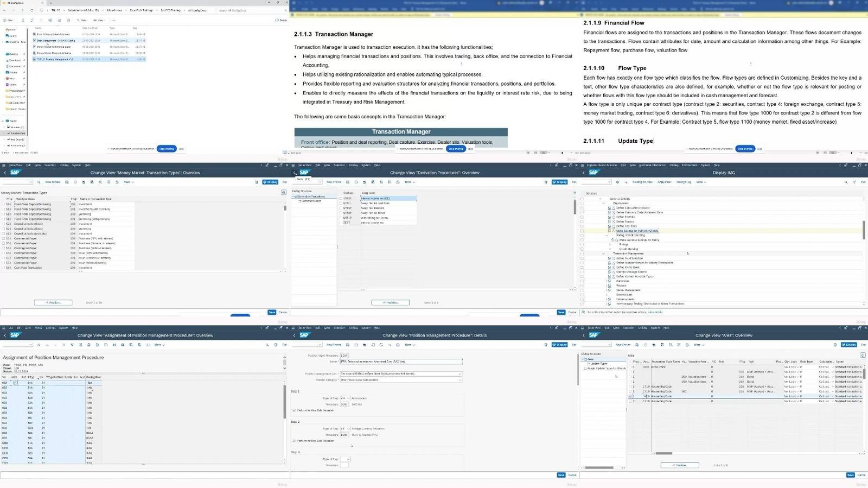
Task: Open hamburger menu in Area Overview window
Action: [583, 328]
